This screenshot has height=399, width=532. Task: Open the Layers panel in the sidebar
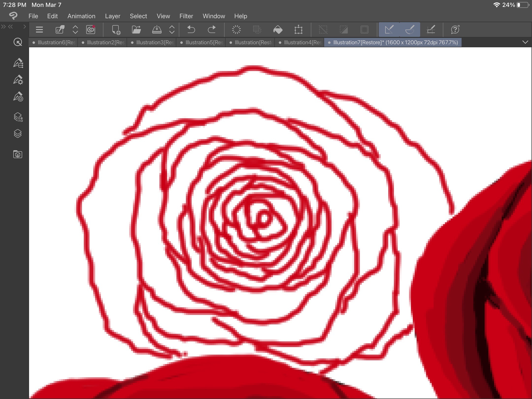[x=18, y=134]
